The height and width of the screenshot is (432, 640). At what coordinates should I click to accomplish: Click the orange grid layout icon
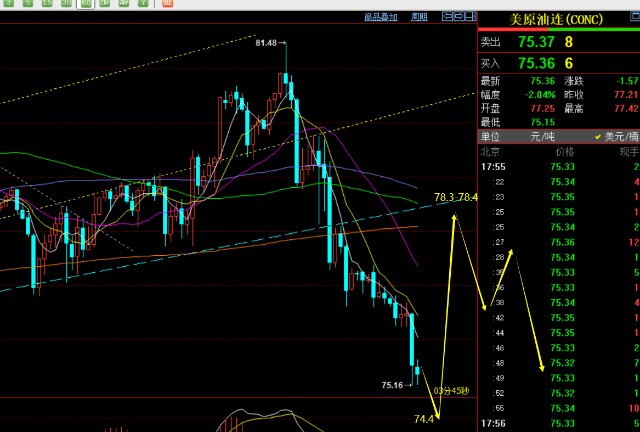point(168,3)
